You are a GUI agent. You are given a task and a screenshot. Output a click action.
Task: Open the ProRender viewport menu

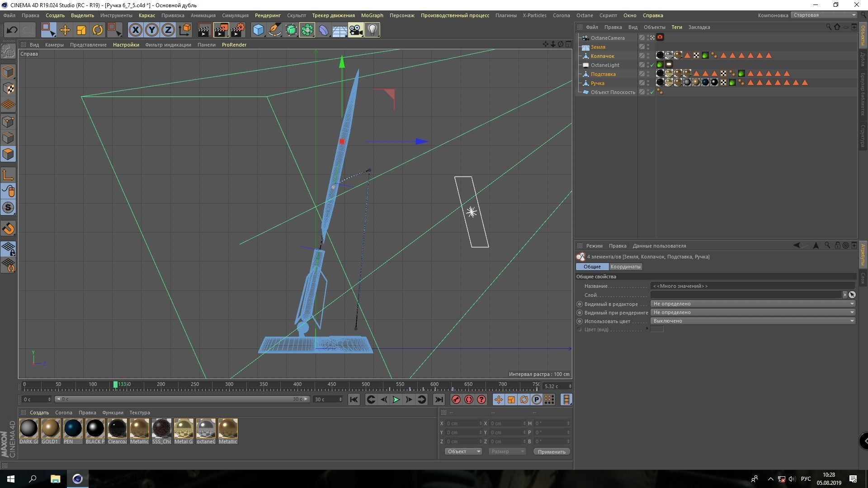(234, 45)
